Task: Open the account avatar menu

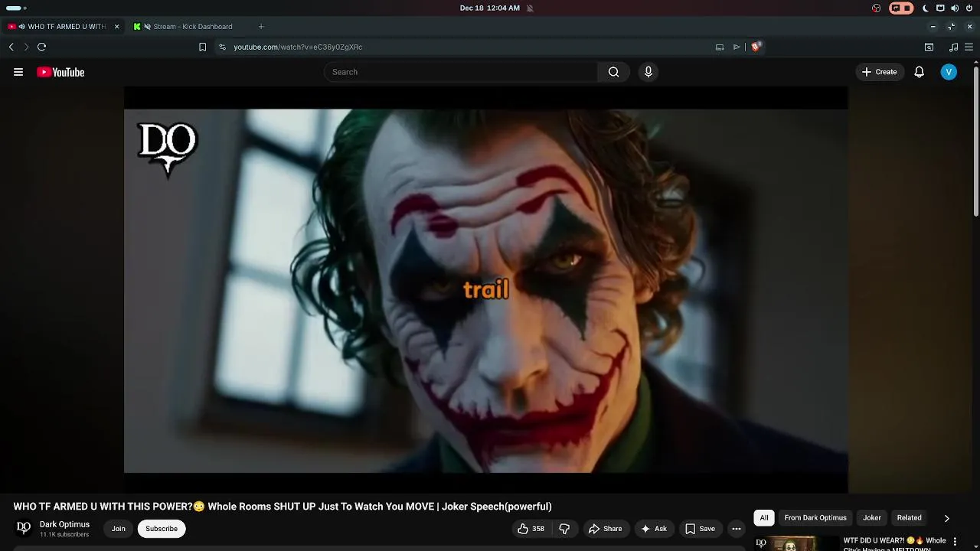Action: click(x=949, y=72)
